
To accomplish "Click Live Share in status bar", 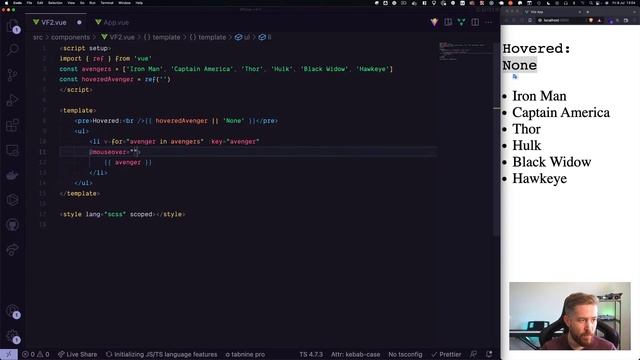I will (x=78, y=354).
